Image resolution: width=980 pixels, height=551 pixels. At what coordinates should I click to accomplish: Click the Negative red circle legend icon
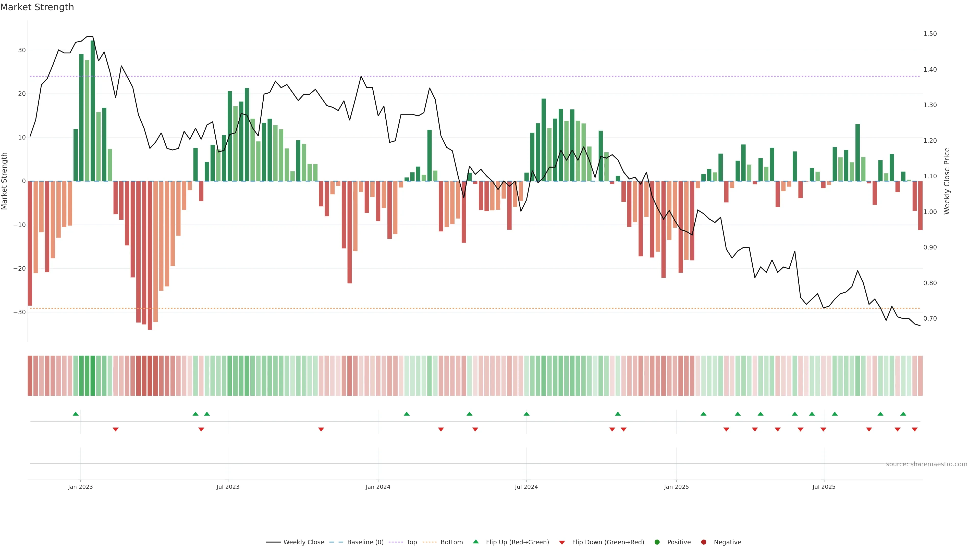pos(703,542)
